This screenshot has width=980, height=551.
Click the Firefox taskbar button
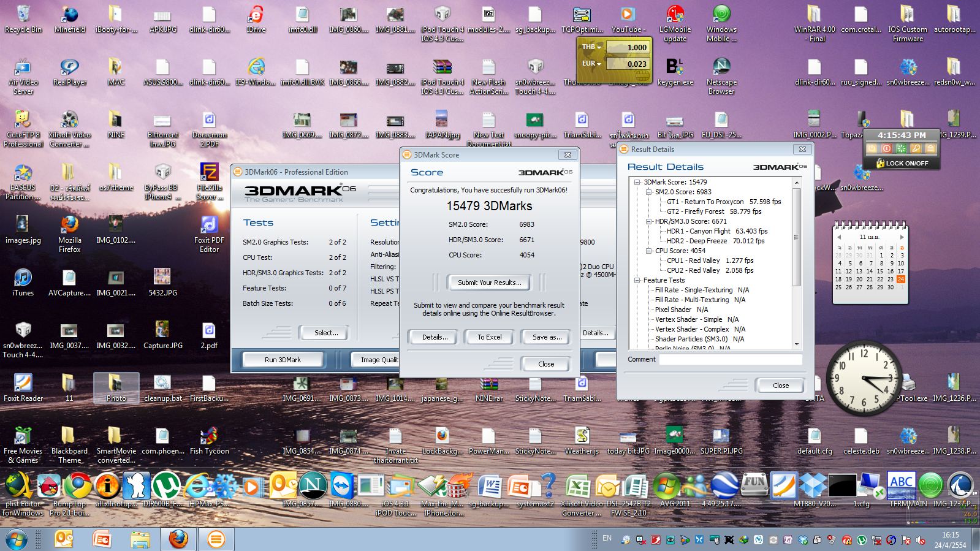point(178,539)
